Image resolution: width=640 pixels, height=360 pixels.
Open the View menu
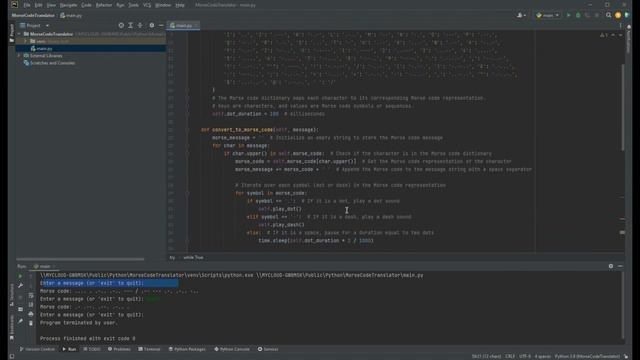click(51, 5)
